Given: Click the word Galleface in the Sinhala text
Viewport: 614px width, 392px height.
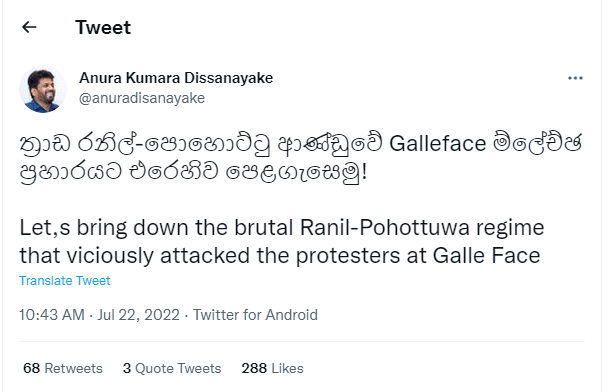Looking at the screenshot, I should point(437,143).
